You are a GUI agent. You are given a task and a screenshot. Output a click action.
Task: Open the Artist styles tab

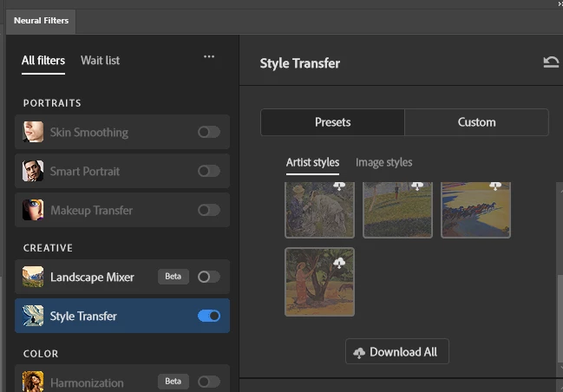312,163
